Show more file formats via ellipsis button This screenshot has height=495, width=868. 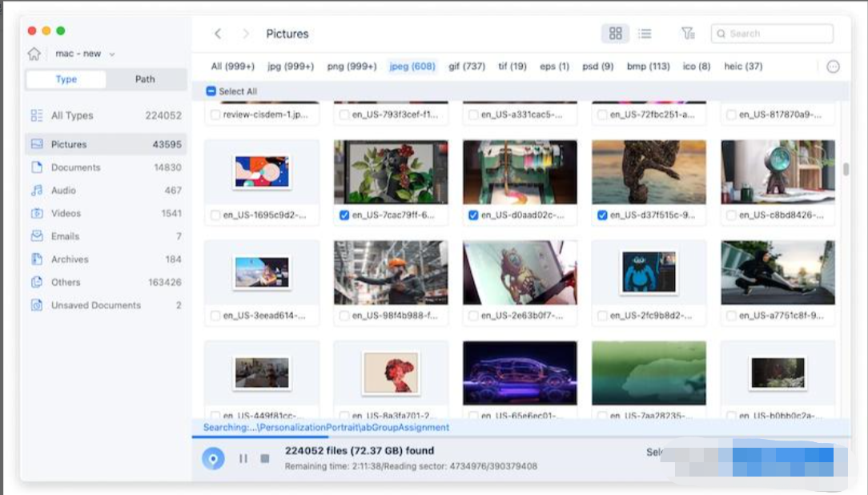click(833, 66)
